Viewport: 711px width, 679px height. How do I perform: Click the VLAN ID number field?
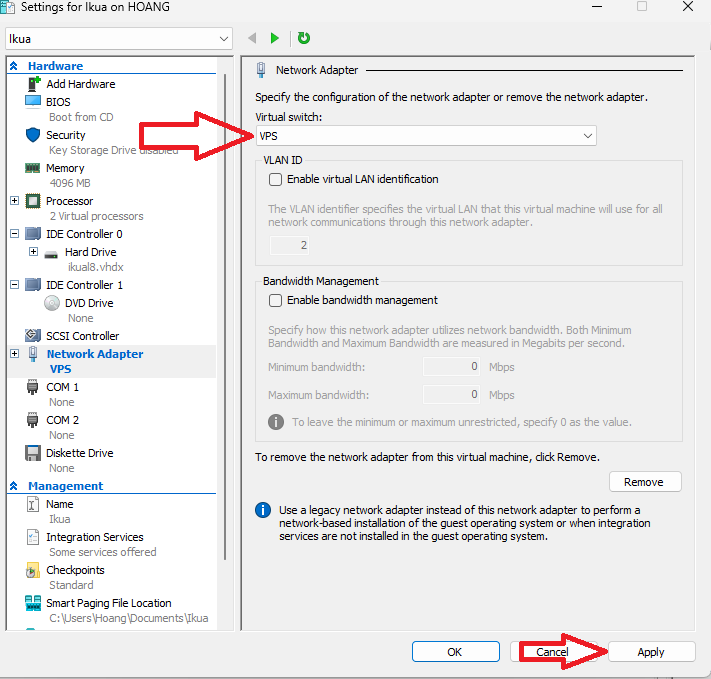(289, 245)
